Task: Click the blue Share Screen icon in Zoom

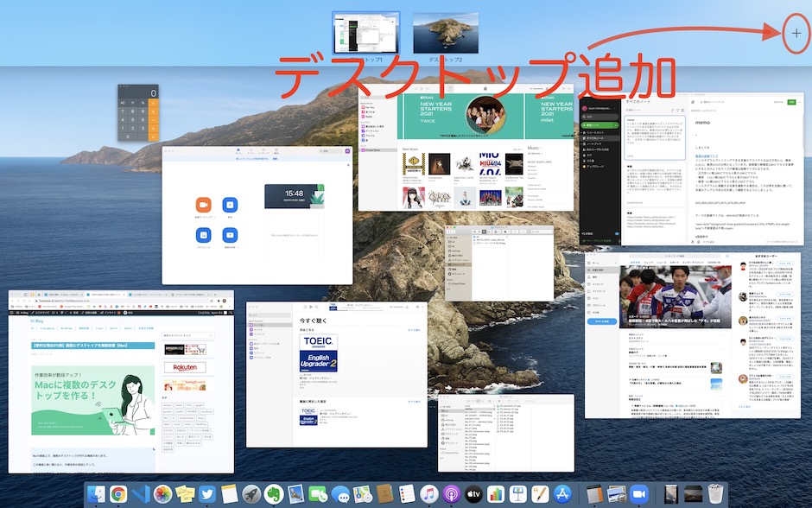Action: 230,236
